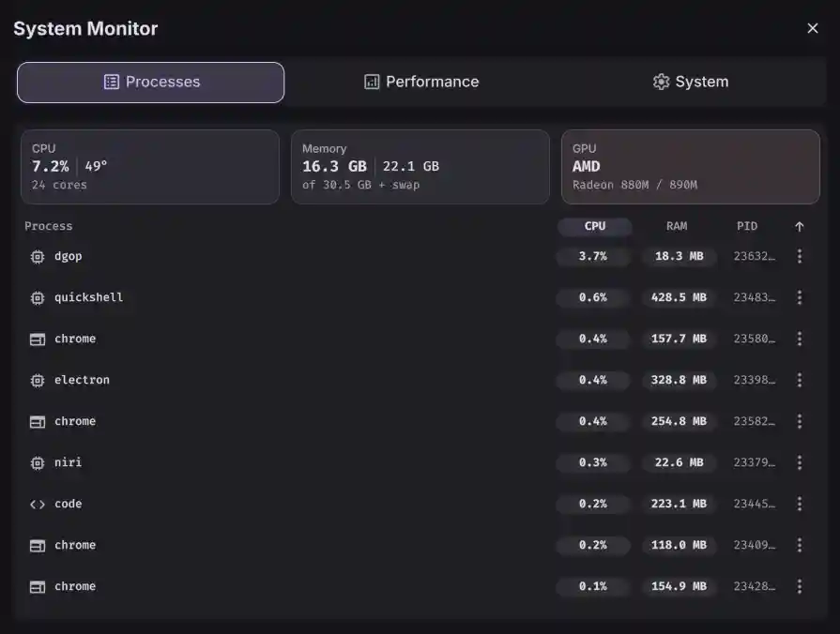Click the electron process chip icon

click(x=36, y=380)
